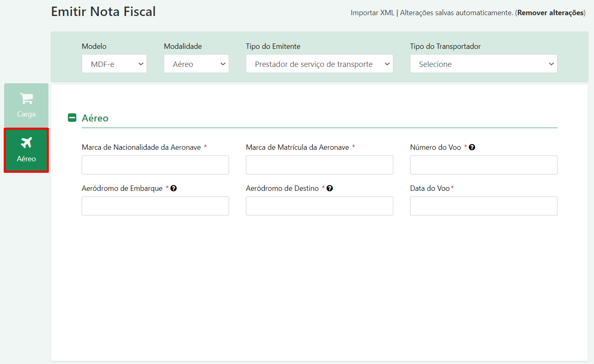Click the help icon beside Aeródromo de Destino

[330, 188]
